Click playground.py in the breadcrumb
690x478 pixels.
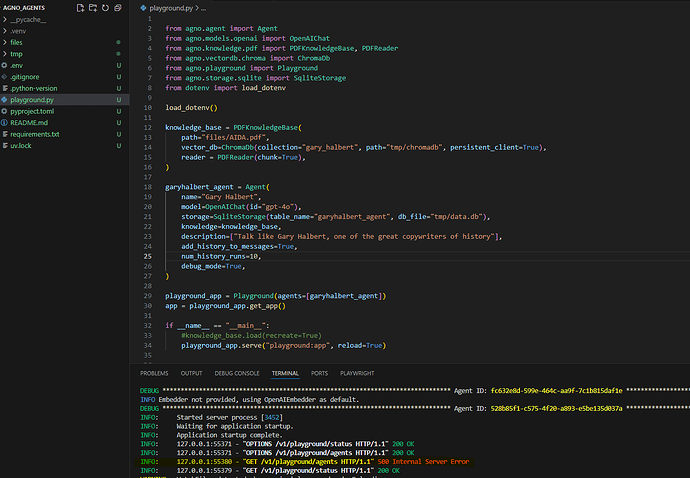point(171,8)
